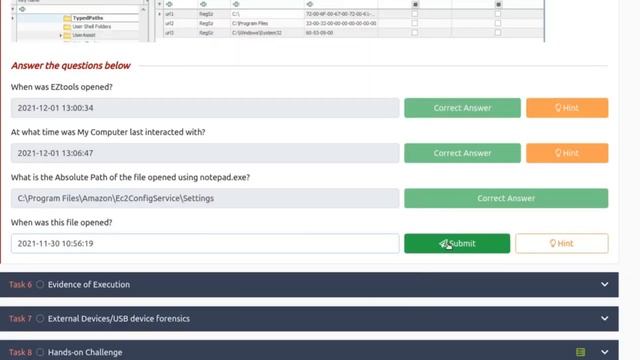Screen dimensions: 640x360
Task: Click the progress circle on Task 7
Action: [x=40, y=318]
